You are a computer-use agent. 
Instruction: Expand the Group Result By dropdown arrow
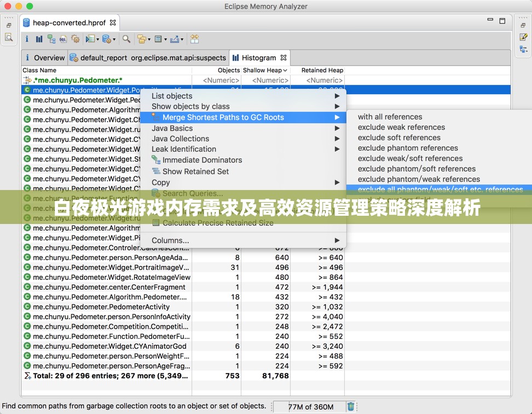[x=149, y=39]
